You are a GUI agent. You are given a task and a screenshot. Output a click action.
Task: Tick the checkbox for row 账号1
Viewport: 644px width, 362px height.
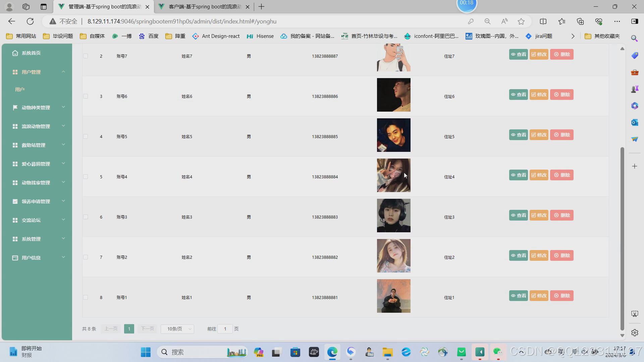[86, 297]
